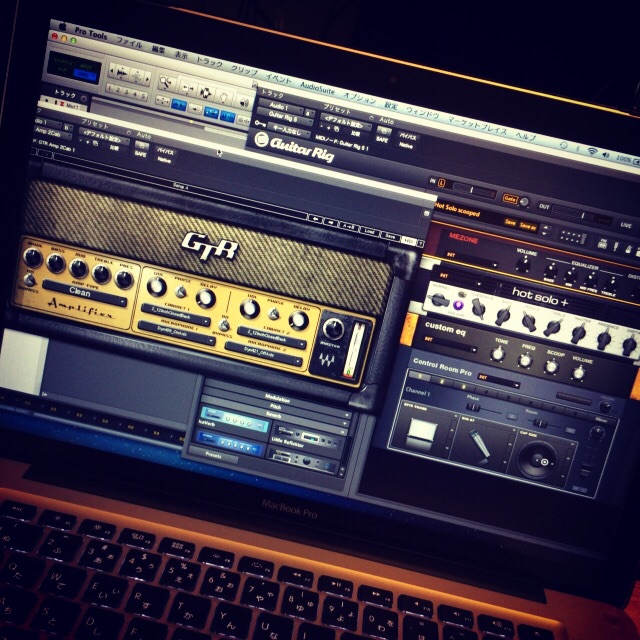Click the GTR A→B compare button
This screenshot has height=640, width=640.
coord(349,227)
